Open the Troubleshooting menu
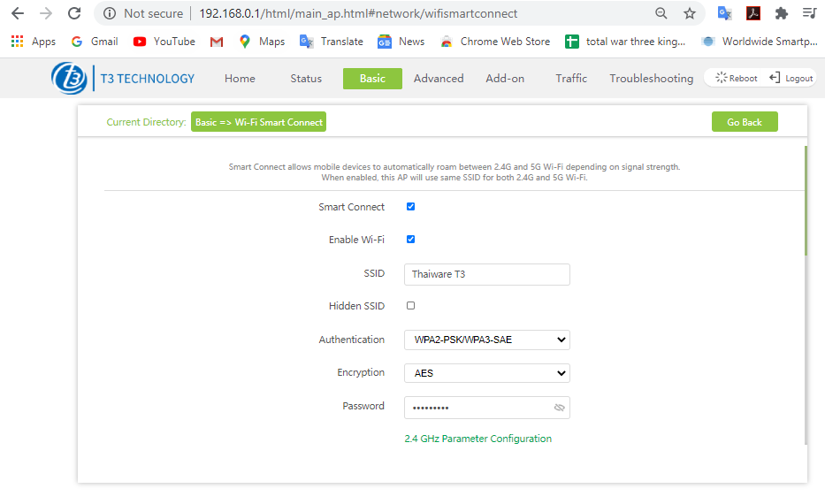 coord(652,79)
